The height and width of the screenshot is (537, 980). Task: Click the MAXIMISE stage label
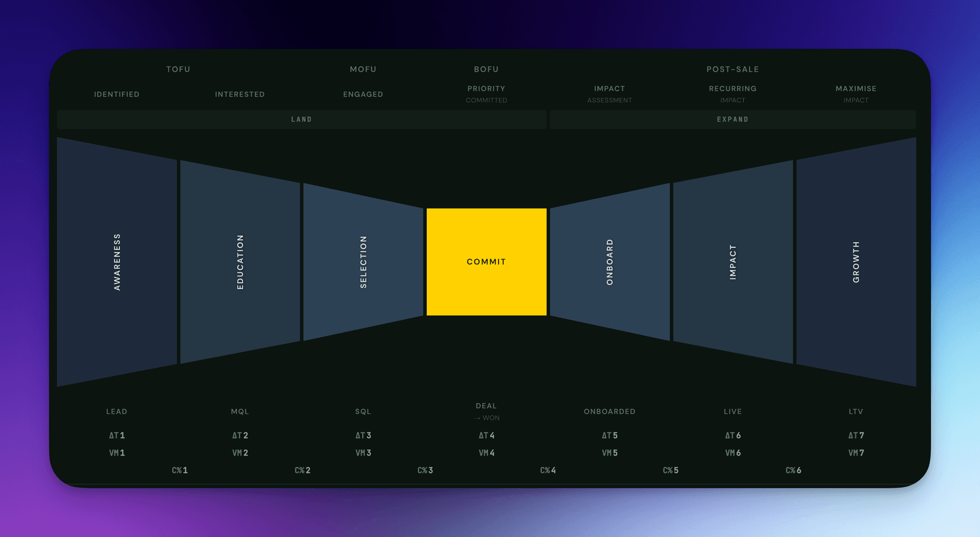(856, 89)
